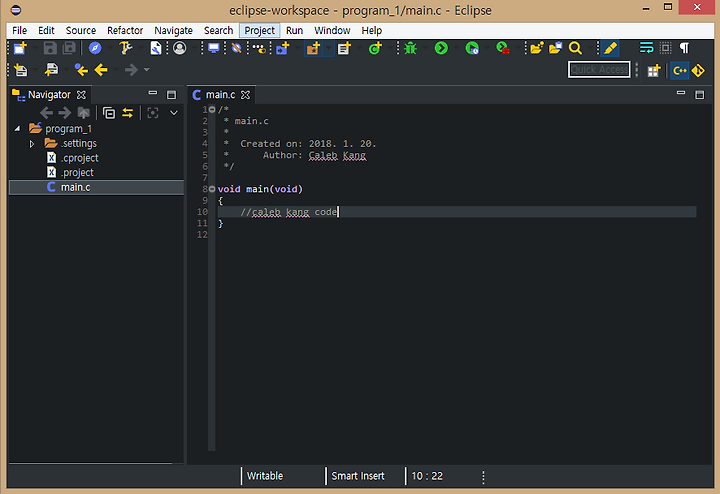720x494 pixels.
Task: Click the Next Annotation toolbar icon
Action: pos(20,70)
